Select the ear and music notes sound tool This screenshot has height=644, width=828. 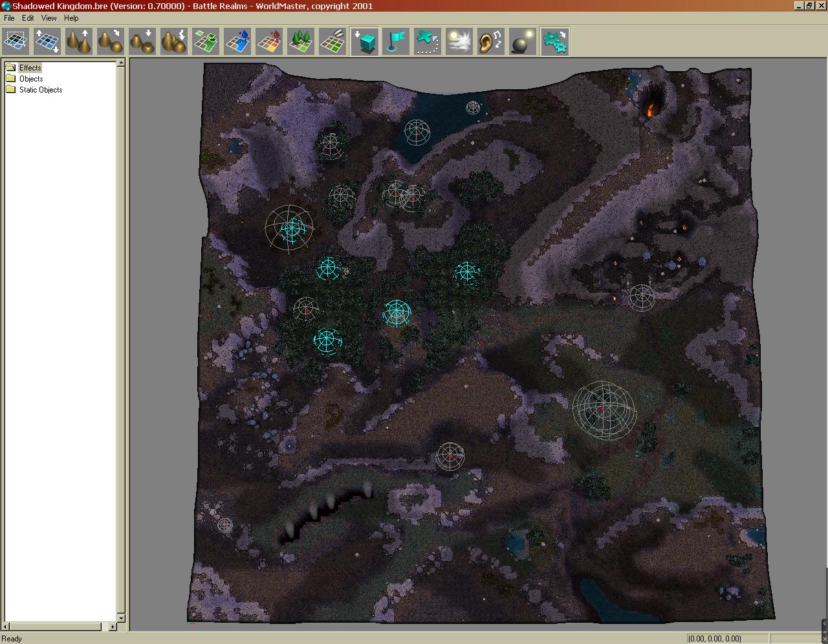pyautogui.click(x=491, y=41)
